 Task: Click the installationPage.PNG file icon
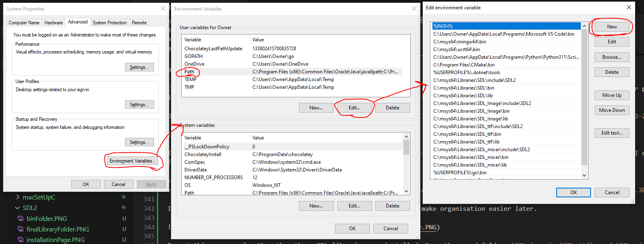click(x=21, y=240)
